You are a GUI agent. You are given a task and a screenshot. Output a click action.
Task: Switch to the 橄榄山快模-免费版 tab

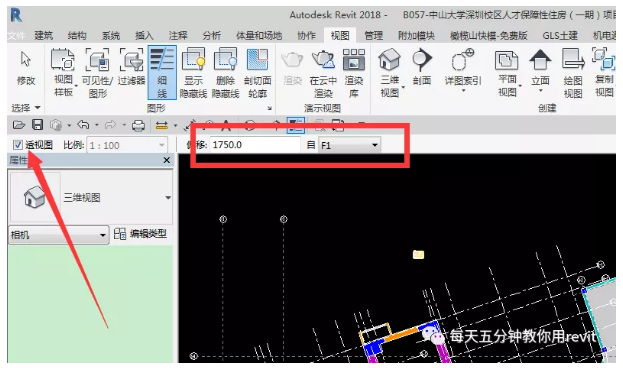coord(488,35)
